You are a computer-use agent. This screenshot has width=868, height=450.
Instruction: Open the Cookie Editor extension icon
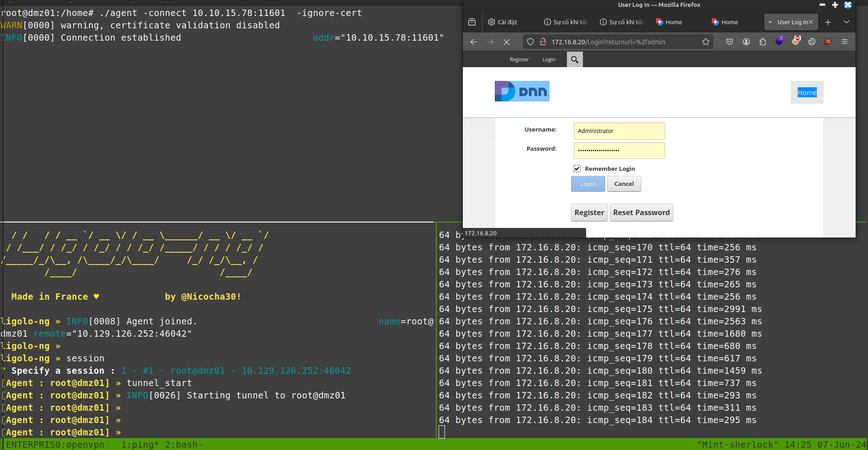812,42
